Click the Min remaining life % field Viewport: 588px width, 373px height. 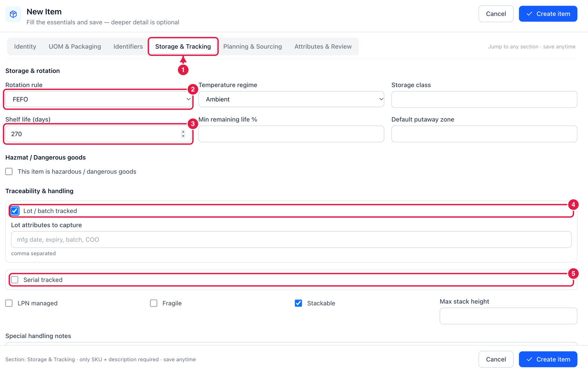tap(291, 134)
